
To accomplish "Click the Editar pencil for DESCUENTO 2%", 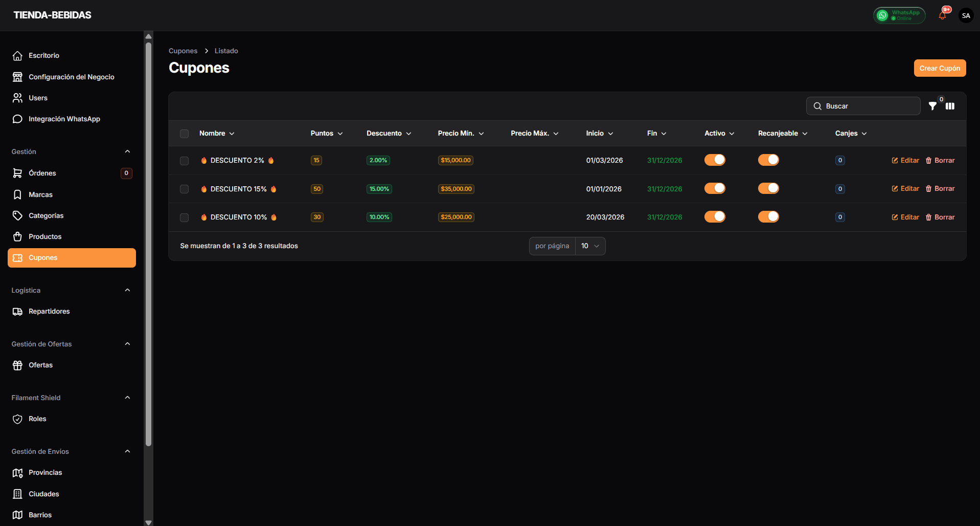I will tap(905, 160).
